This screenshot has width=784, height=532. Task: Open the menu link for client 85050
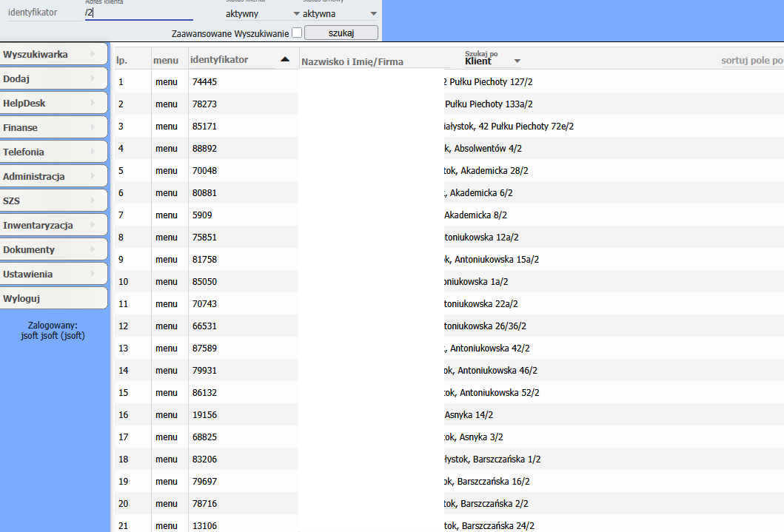point(167,282)
